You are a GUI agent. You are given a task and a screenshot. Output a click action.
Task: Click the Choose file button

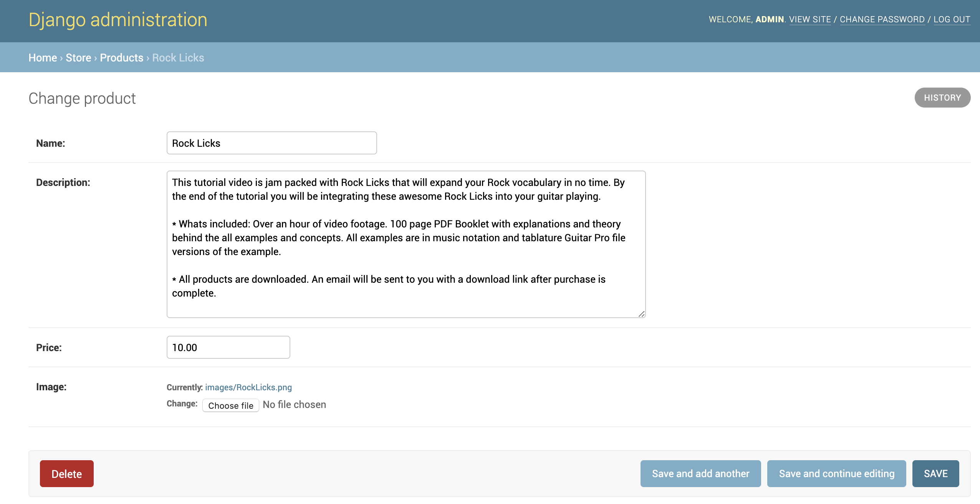pos(230,405)
